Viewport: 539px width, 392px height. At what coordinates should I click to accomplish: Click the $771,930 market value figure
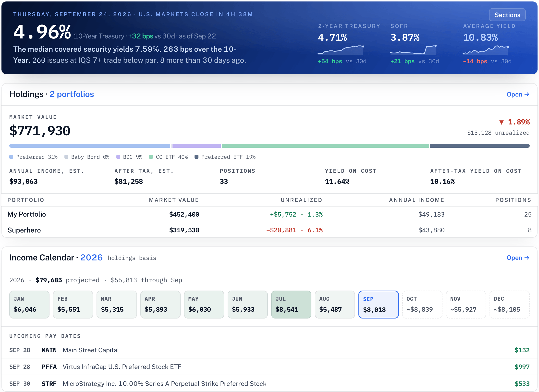pos(40,131)
